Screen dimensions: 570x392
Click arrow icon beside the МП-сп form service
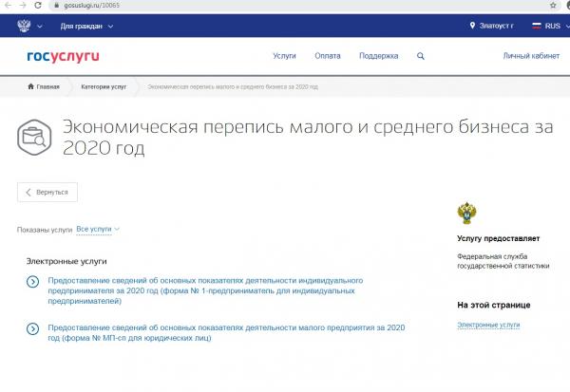(x=32, y=328)
